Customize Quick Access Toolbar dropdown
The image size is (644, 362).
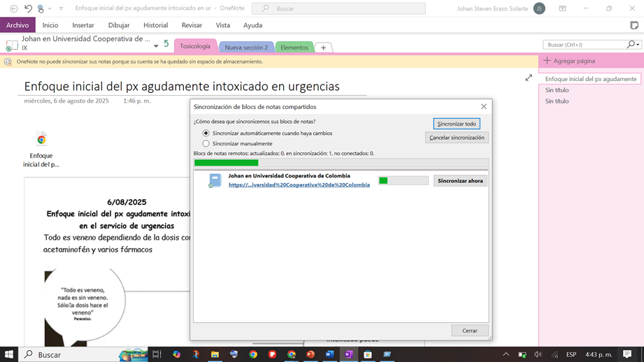[x=62, y=8]
